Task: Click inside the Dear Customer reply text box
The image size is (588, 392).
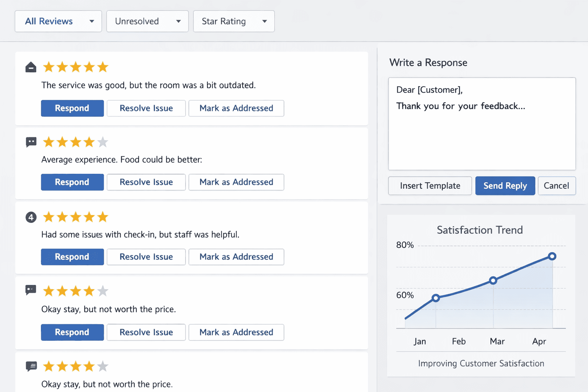Action: (x=482, y=122)
